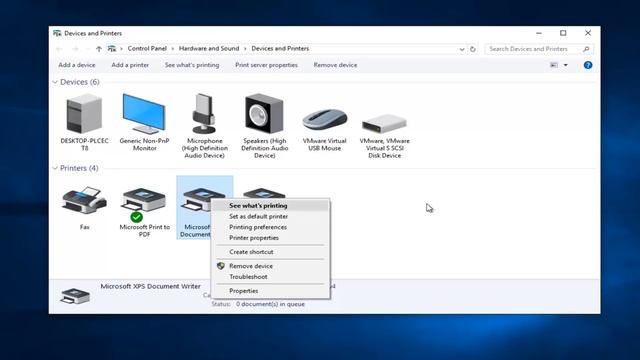640x360 pixels.
Task: Select the Generic Non-PnP Monitor icon
Action: point(144,113)
